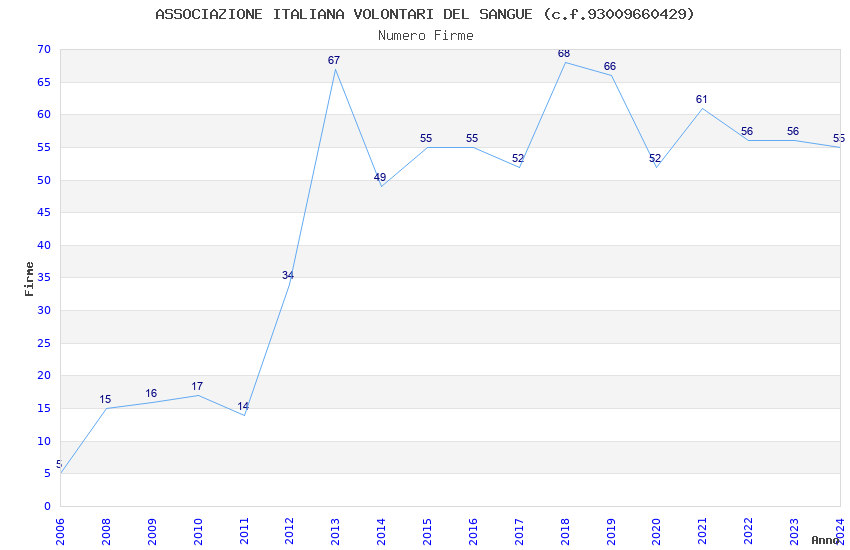Click x-axis year label 2014
Screen dimensions: 850x550
[381, 532]
